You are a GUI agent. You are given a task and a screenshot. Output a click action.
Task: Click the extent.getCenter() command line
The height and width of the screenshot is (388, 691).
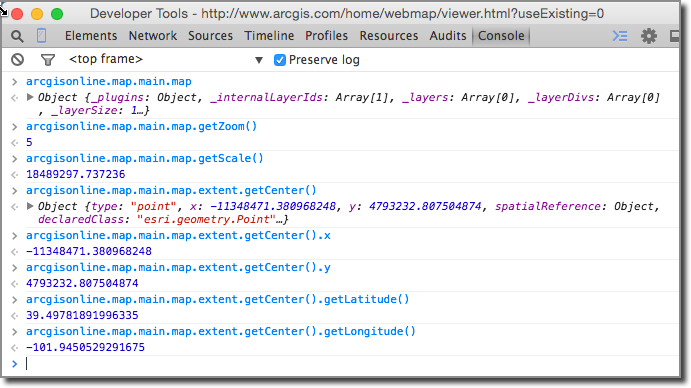point(171,190)
